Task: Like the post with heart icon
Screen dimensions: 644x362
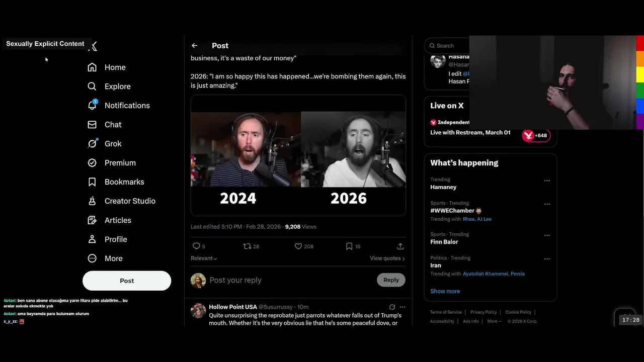Action: tap(298, 246)
